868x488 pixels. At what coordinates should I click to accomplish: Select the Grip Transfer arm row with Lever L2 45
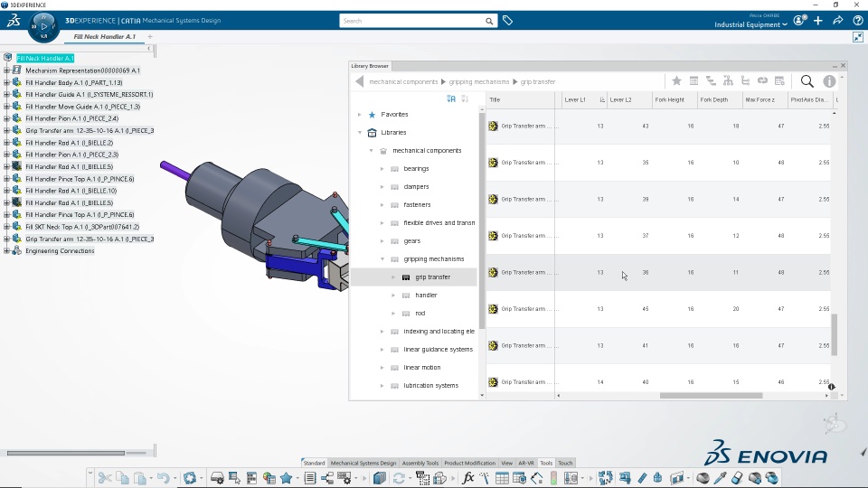pyautogui.click(x=659, y=309)
